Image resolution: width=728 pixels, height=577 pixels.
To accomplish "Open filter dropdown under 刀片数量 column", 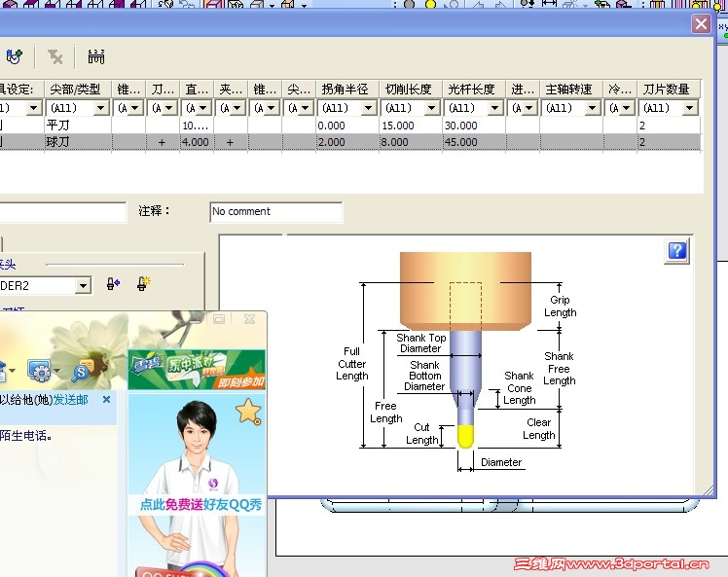I will pyautogui.click(x=690, y=108).
